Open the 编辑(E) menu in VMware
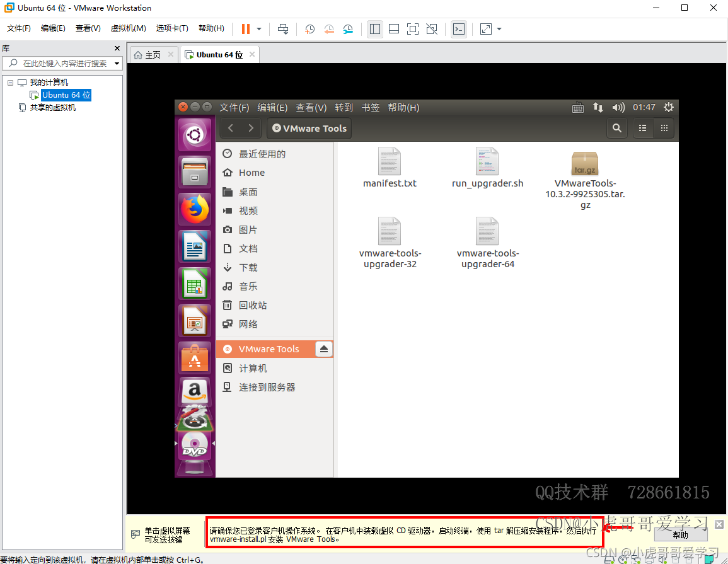The image size is (728, 564). 53,28
